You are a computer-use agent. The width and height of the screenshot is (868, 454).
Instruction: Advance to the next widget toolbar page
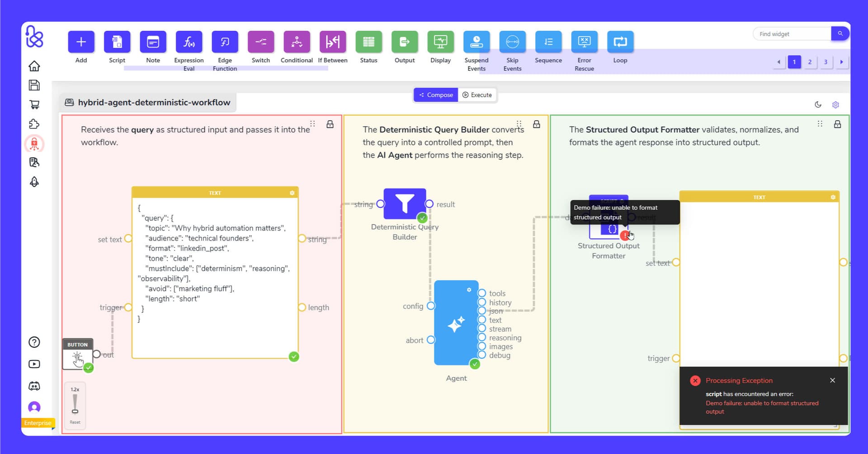pyautogui.click(x=841, y=61)
